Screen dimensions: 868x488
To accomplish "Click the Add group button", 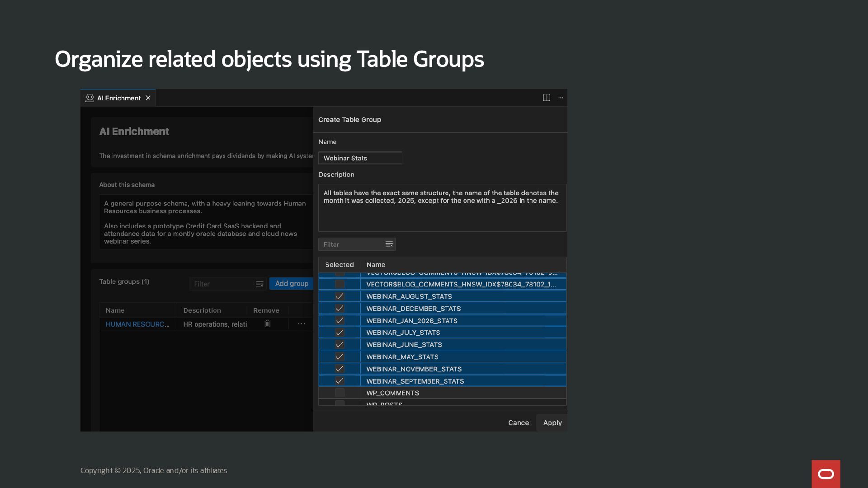I will click(x=292, y=283).
